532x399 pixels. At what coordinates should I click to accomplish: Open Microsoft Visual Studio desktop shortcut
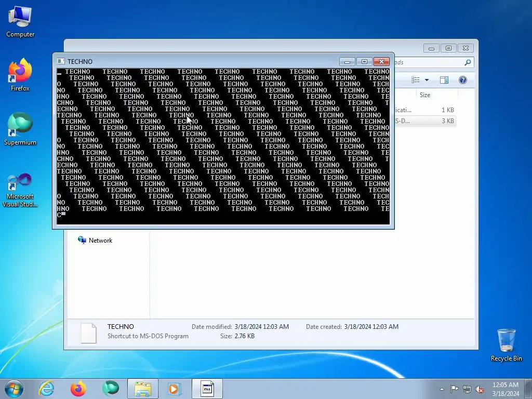tap(20, 190)
